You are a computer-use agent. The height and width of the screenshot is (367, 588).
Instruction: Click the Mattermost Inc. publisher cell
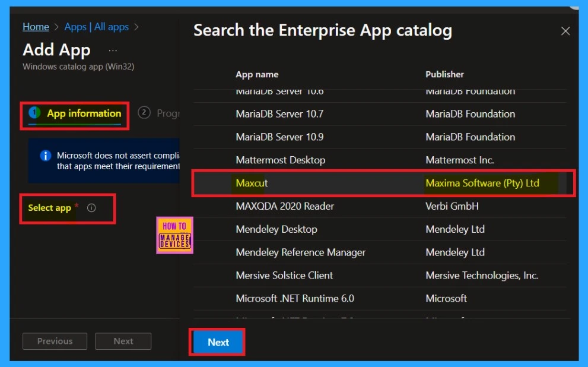coord(459,160)
